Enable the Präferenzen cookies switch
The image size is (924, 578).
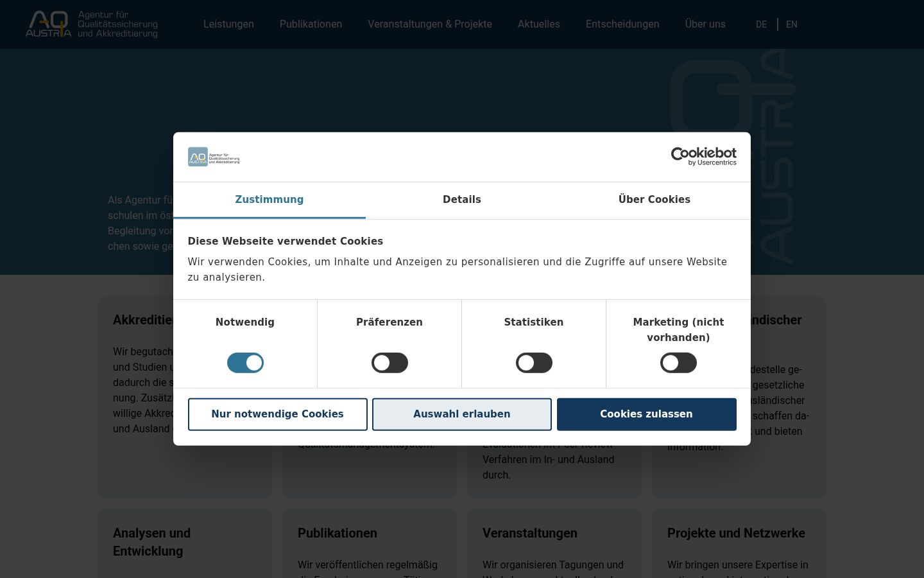pyautogui.click(x=389, y=363)
